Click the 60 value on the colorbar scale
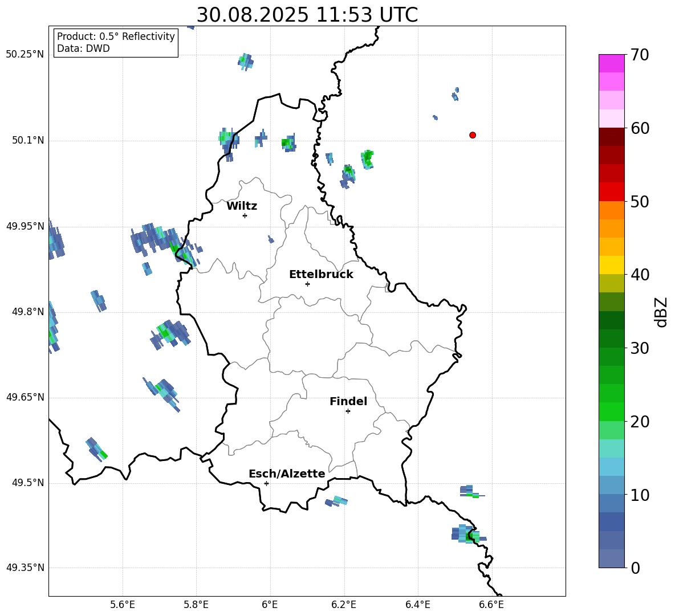This screenshot has height=616, width=675. 641,128
